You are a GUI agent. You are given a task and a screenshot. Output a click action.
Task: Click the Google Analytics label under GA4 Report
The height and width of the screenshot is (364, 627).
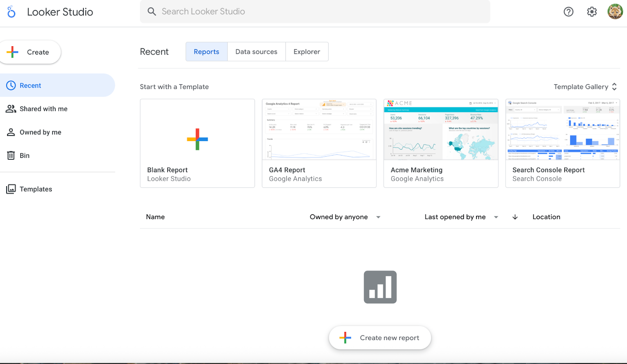(x=295, y=179)
